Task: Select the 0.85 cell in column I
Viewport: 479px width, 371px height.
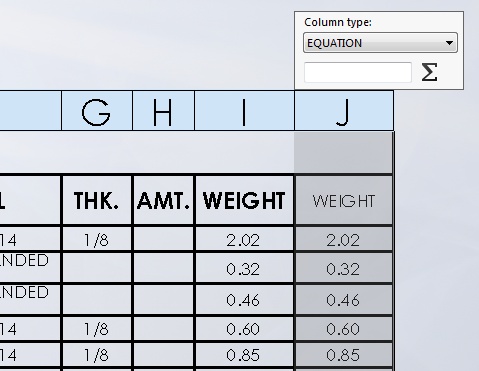Action: click(x=244, y=355)
